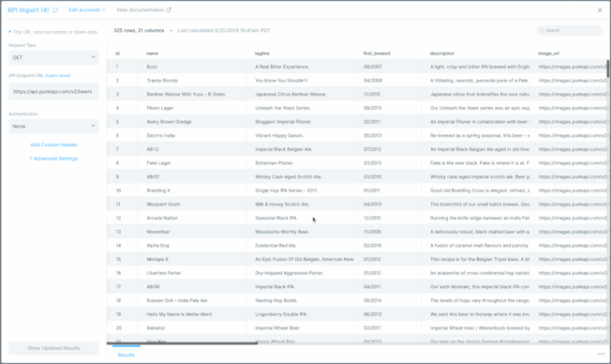This screenshot has width=611, height=364.
Task: Click the tagline Japanese Citrus Berliner Weisse.
Action: pyautogui.click(x=291, y=94)
